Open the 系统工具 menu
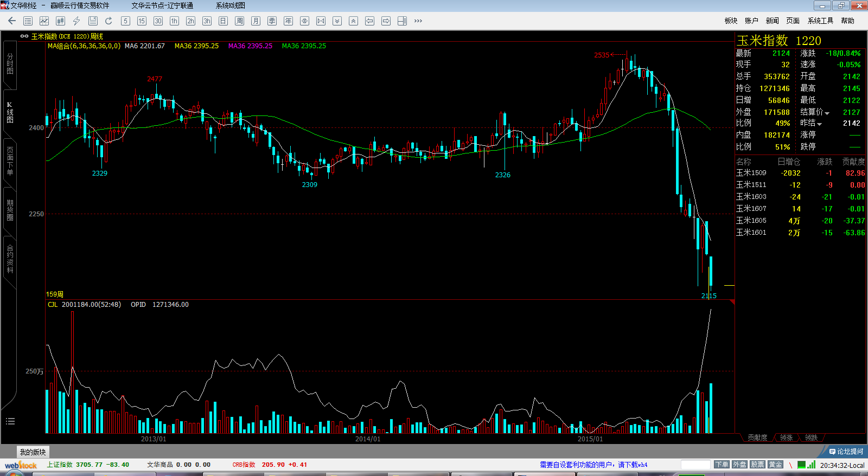 coord(820,21)
